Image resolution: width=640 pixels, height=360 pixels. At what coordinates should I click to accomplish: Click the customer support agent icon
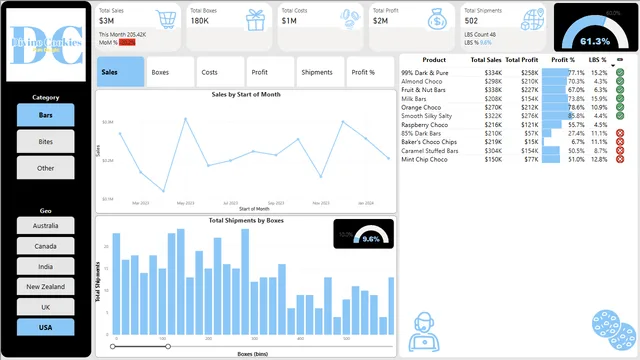tap(424, 332)
